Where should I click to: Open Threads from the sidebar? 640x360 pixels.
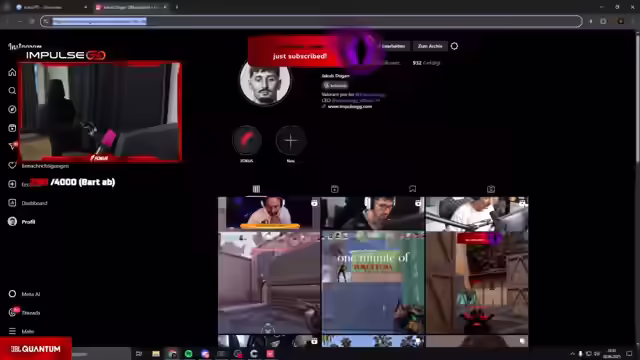(24, 313)
